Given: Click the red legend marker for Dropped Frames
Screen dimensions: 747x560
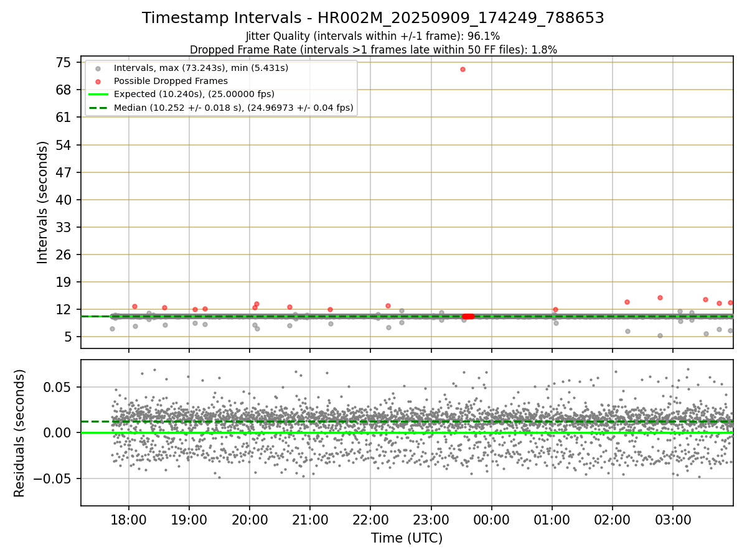Looking at the screenshot, I should pos(98,81).
